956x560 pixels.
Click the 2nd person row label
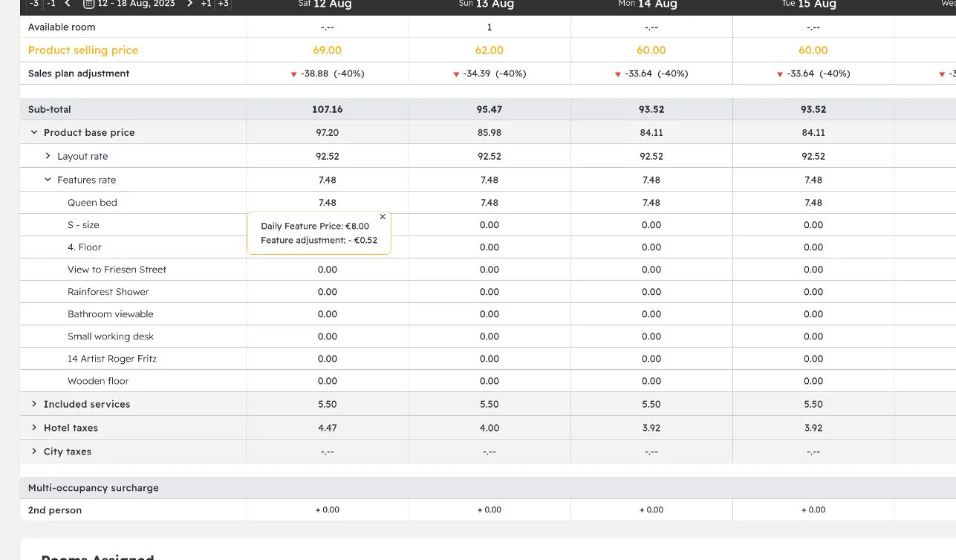click(55, 510)
